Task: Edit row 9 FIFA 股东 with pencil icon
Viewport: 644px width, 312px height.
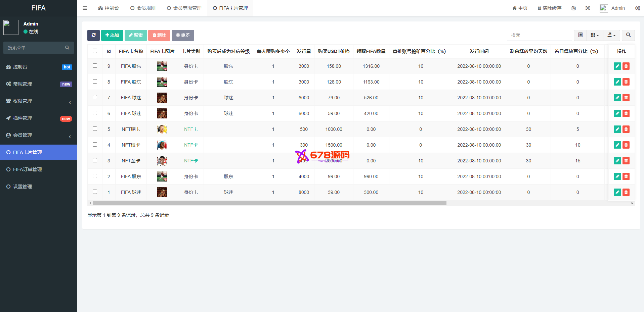Action: point(617,66)
